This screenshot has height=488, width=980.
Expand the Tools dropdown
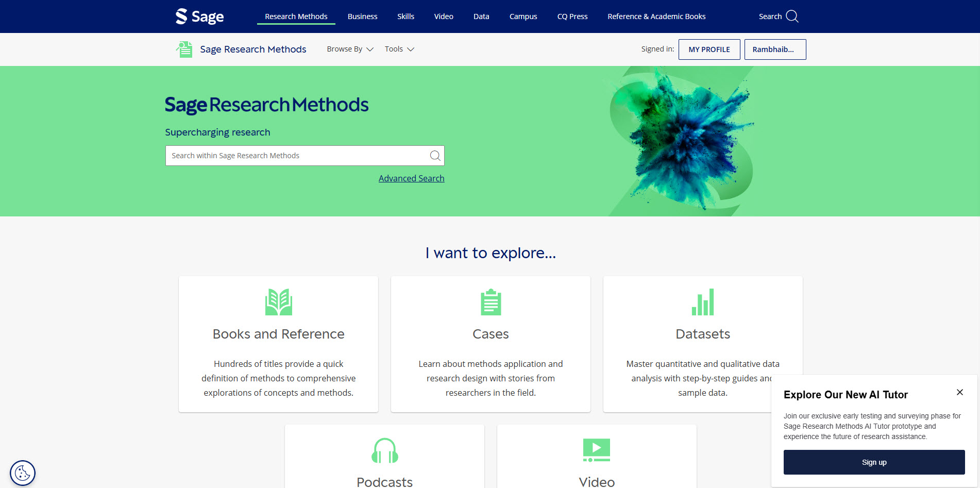[x=399, y=49]
